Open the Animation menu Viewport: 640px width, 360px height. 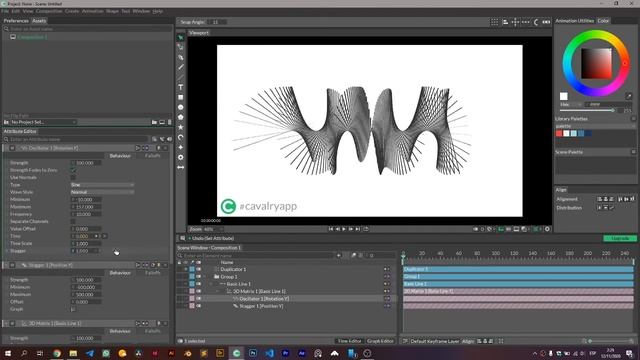point(93,11)
